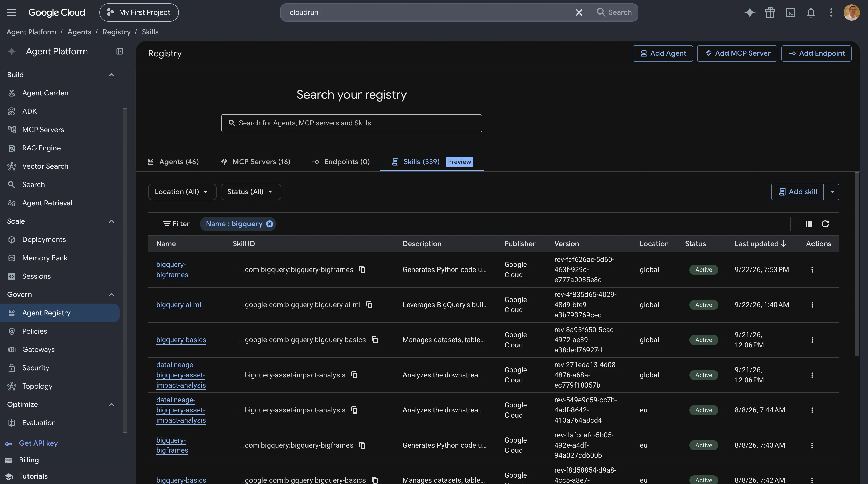Select the Skills (339) tab

[x=432, y=162]
